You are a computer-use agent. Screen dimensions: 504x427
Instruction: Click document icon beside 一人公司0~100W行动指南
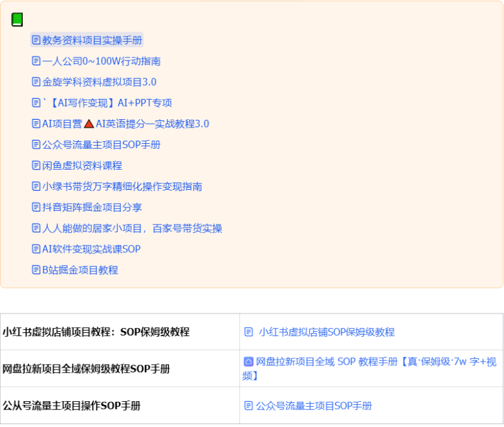(x=36, y=61)
